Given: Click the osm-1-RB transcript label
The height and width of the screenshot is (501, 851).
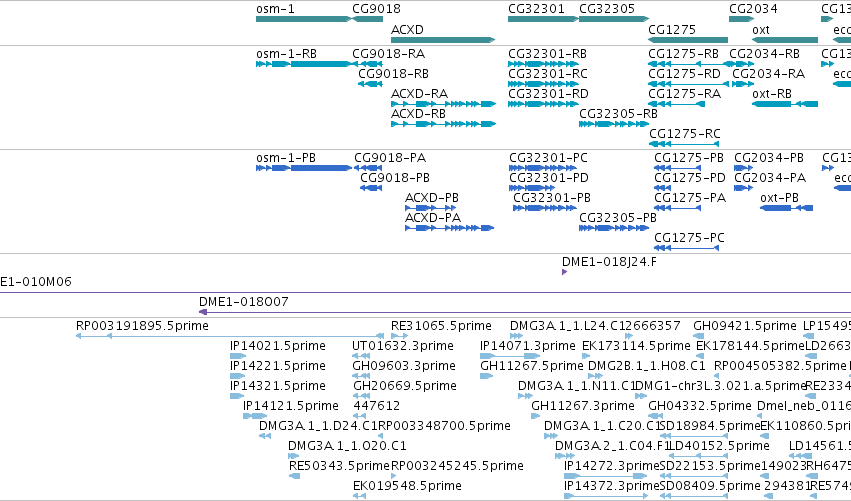Looking at the screenshot, I should coord(287,54).
